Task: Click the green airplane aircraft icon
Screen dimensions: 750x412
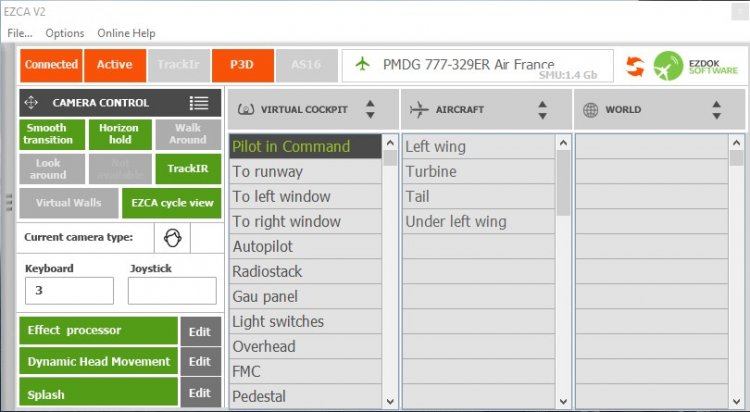Action: [x=363, y=64]
